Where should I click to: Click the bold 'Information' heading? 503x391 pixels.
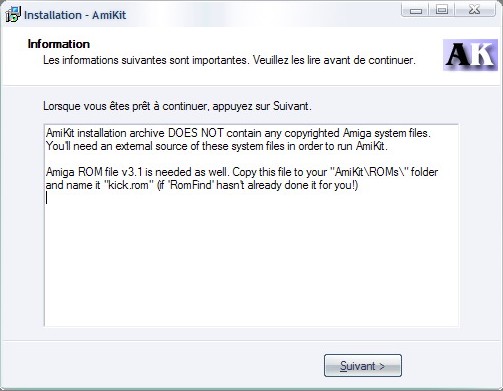(x=59, y=44)
